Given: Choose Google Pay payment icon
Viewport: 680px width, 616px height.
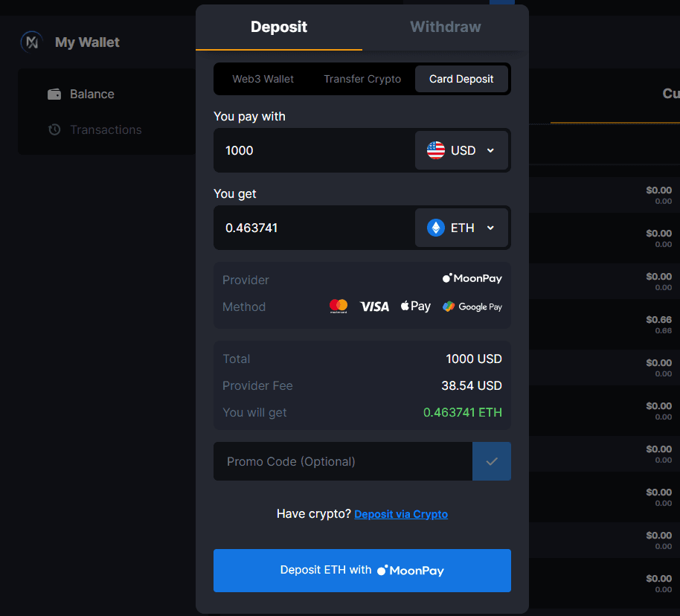Looking at the screenshot, I should [472, 306].
